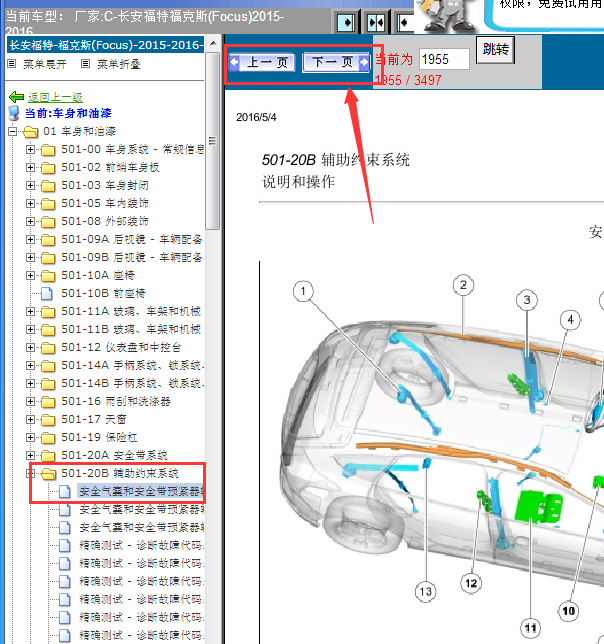Click folder icon for 501-10A 座椅
Screen dimensions: 604x644
[x=48, y=276]
